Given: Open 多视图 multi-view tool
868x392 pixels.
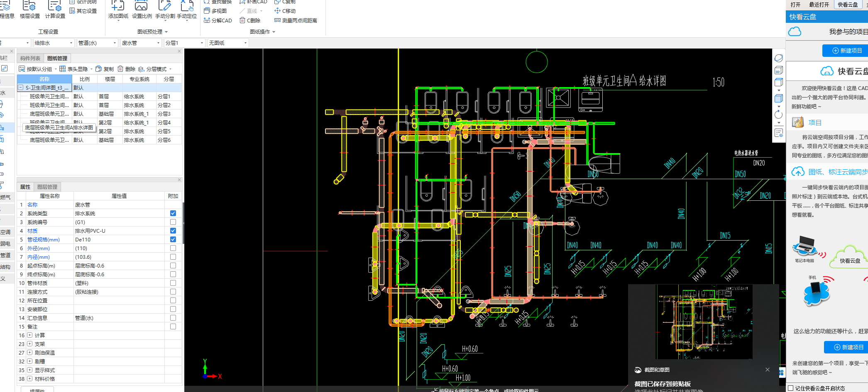Looking at the screenshot, I should [x=215, y=11].
